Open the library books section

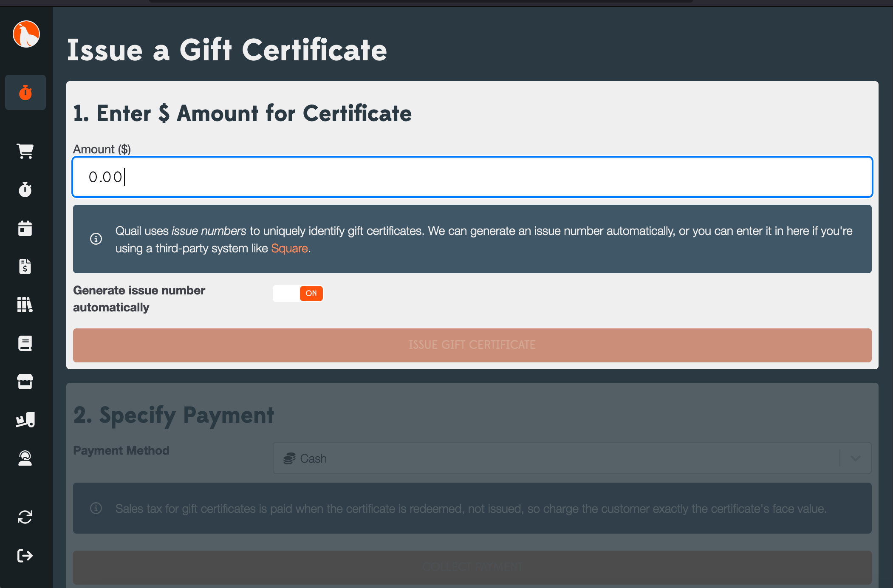[x=25, y=305]
